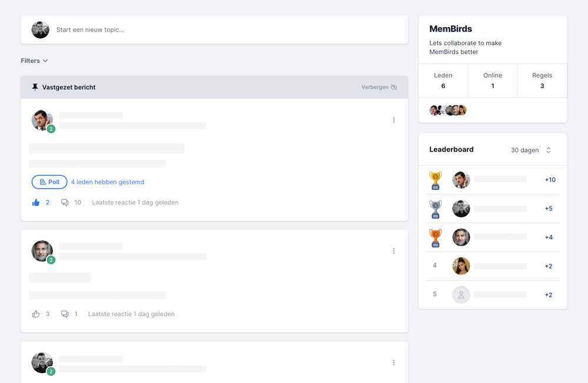Open comments icon on the second post

[x=65, y=314]
